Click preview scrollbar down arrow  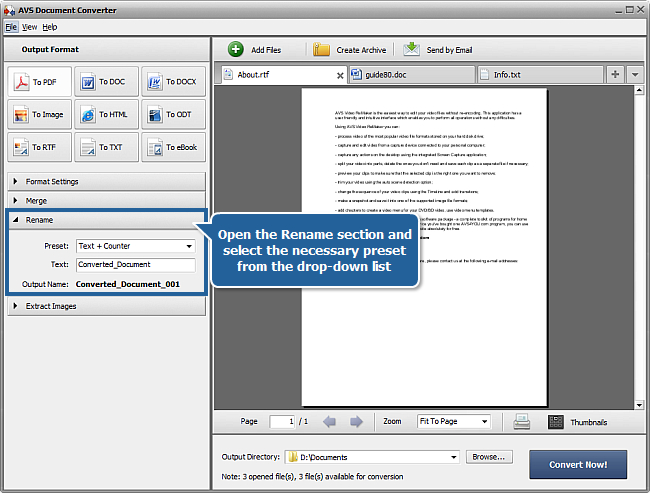click(639, 405)
